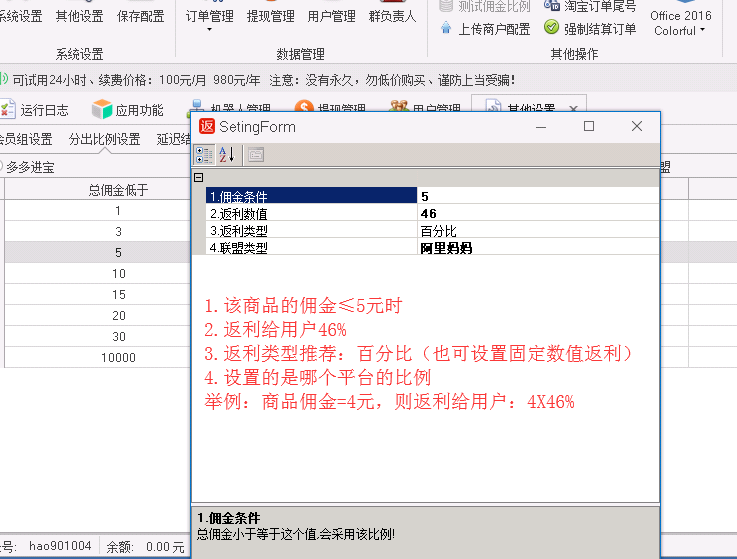737x559 pixels.
Task: Click the Property Pages icon
Action: [255, 154]
